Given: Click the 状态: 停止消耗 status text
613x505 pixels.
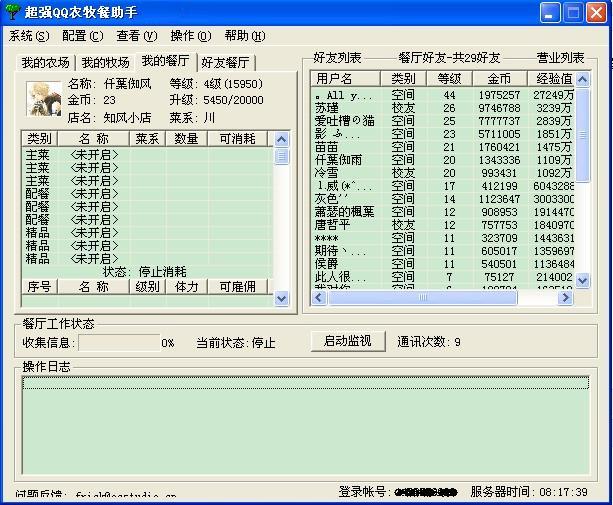Looking at the screenshot, I should [x=145, y=272].
